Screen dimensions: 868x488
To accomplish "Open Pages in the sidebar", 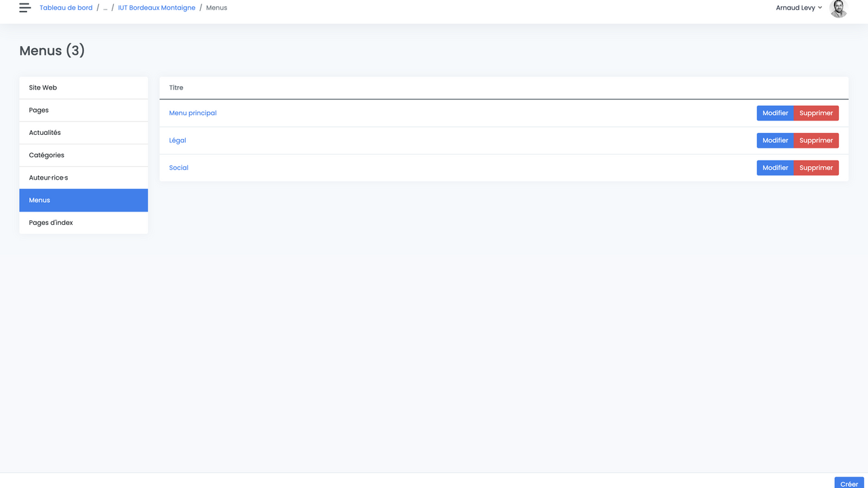I will [x=83, y=110].
